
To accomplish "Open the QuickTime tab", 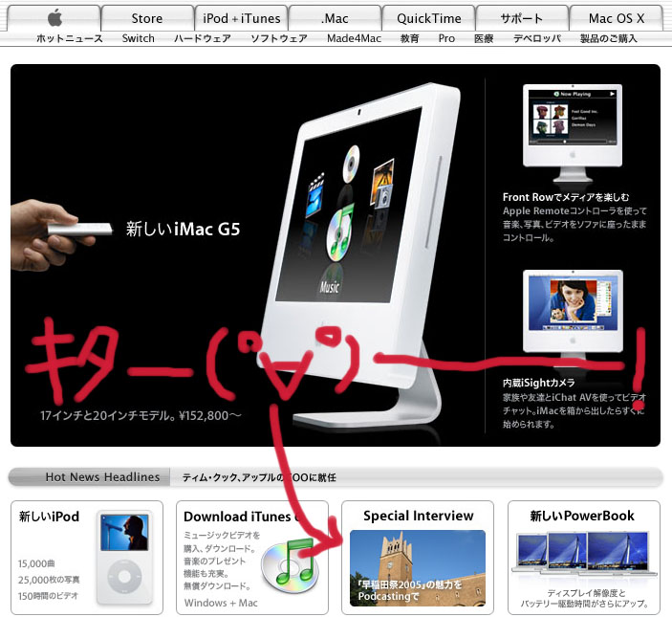I will [428, 18].
